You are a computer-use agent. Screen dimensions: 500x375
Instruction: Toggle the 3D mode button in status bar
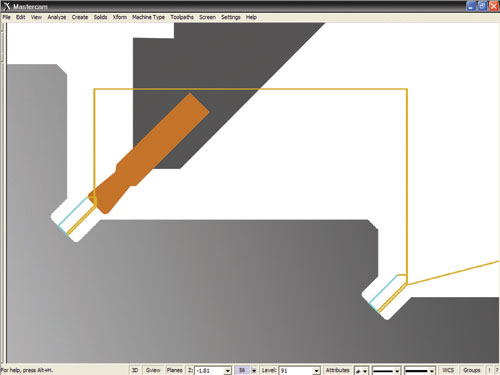(x=135, y=370)
